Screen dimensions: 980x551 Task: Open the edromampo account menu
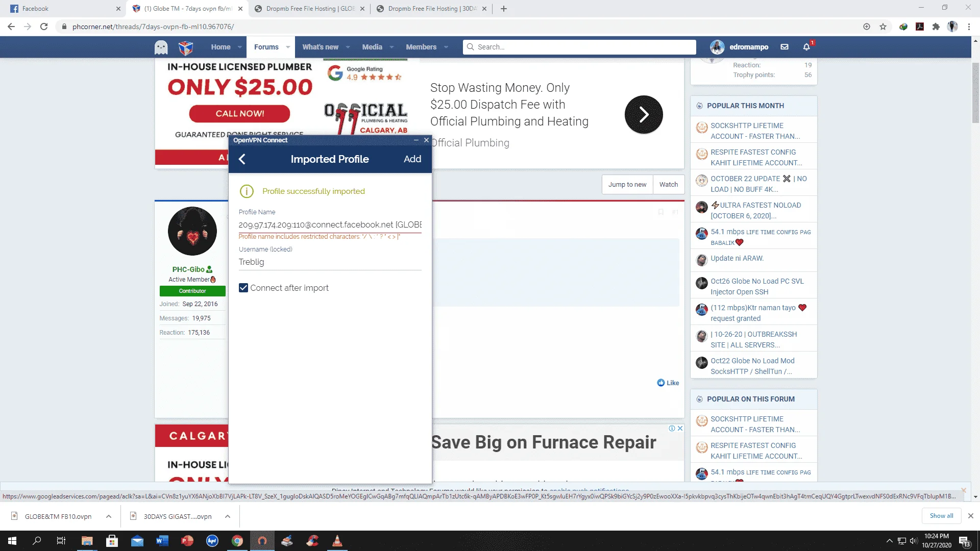tap(739, 47)
